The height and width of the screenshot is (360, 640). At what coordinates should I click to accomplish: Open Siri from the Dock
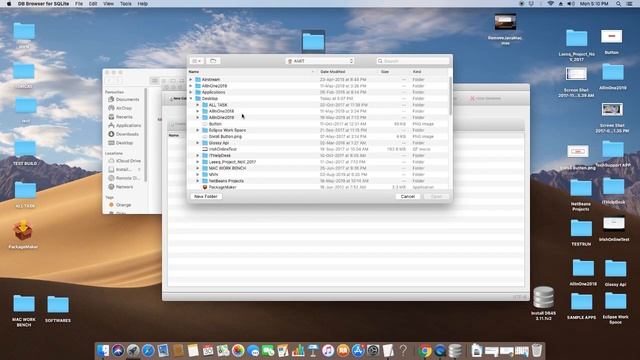point(118,350)
